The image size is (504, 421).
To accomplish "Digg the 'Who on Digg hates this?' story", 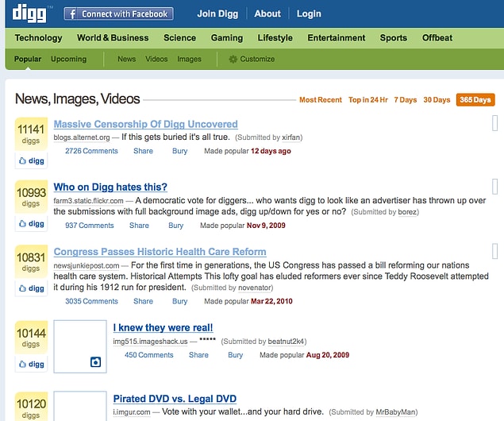I will pos(31,223).
